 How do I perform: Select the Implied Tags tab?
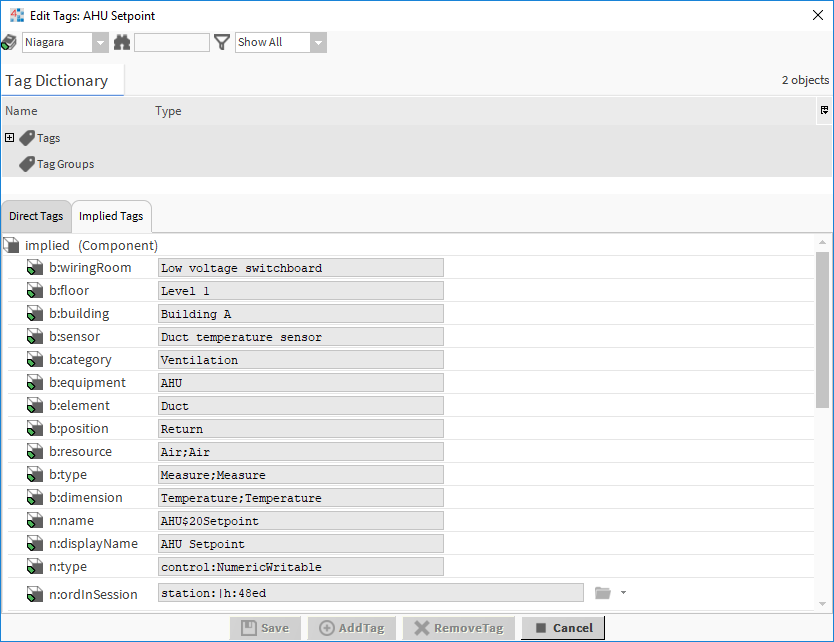click(111, 216)
